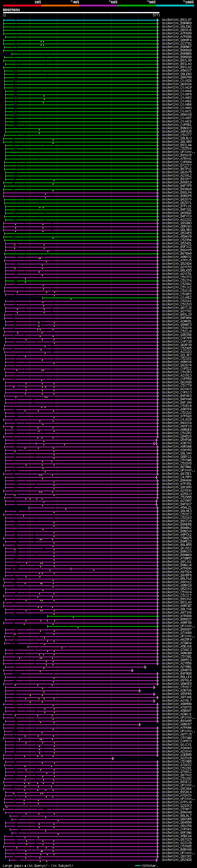Select the query ID BB925691
Screen dimensions: 197x868
(x=11, y=10)
